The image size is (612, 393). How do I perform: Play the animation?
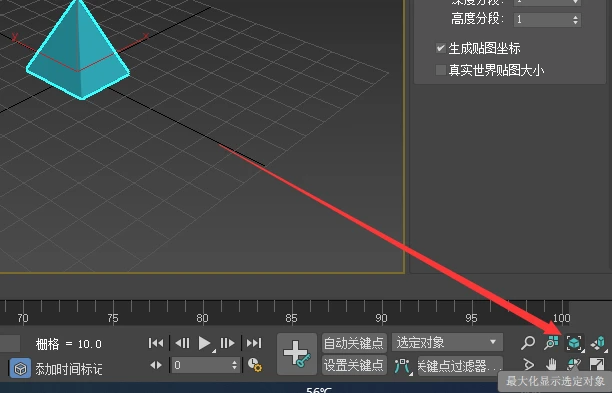204,343
